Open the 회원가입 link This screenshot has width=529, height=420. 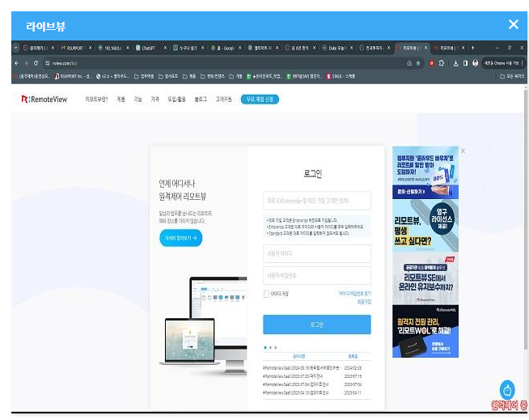(364, 302)
